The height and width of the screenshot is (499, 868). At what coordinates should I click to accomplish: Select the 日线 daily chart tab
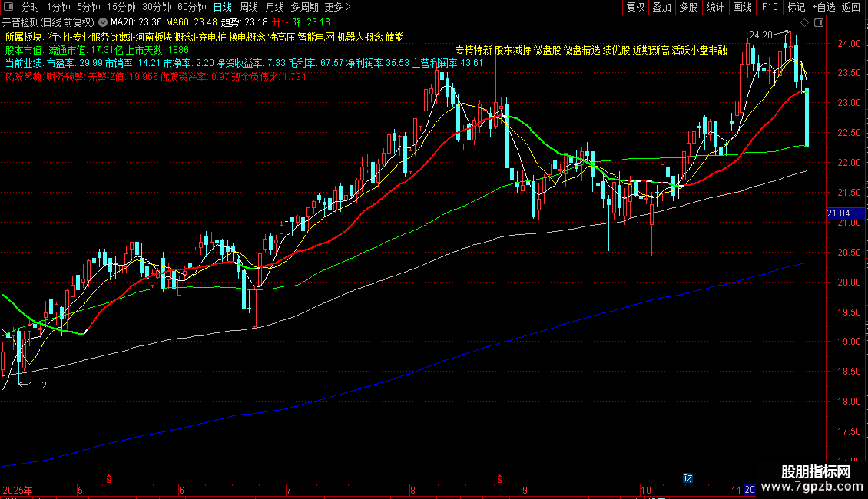coord(223,7)
